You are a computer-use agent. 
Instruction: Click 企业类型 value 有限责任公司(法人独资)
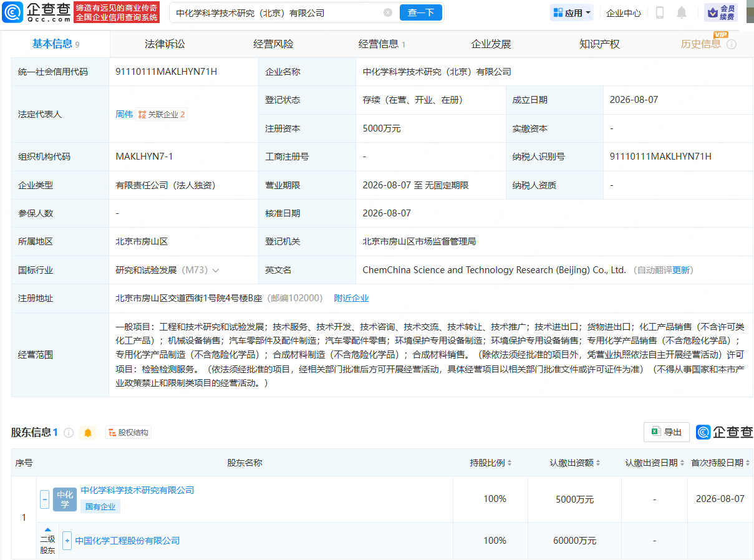point(166,185)
